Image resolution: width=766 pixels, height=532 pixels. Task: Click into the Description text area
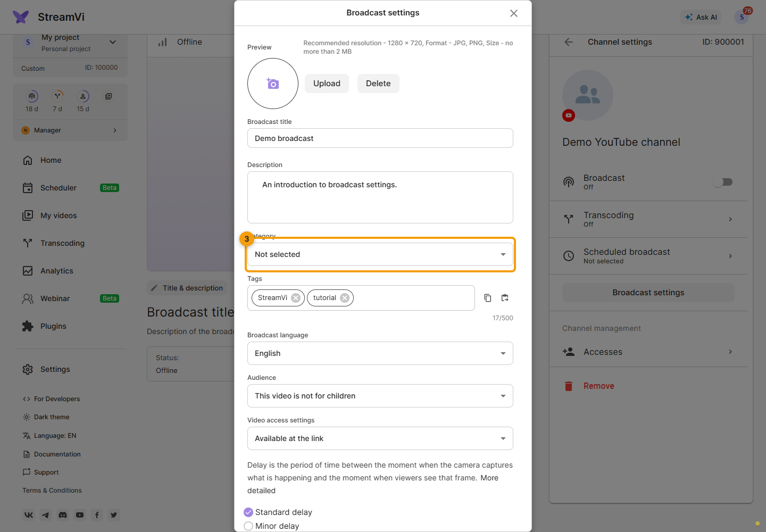380,197
